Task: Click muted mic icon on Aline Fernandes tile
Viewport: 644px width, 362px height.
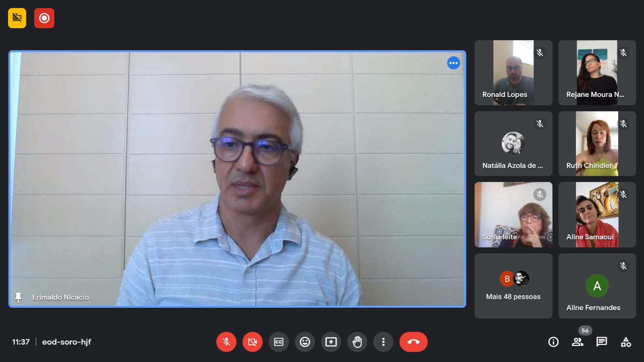Action: point(623,266)
